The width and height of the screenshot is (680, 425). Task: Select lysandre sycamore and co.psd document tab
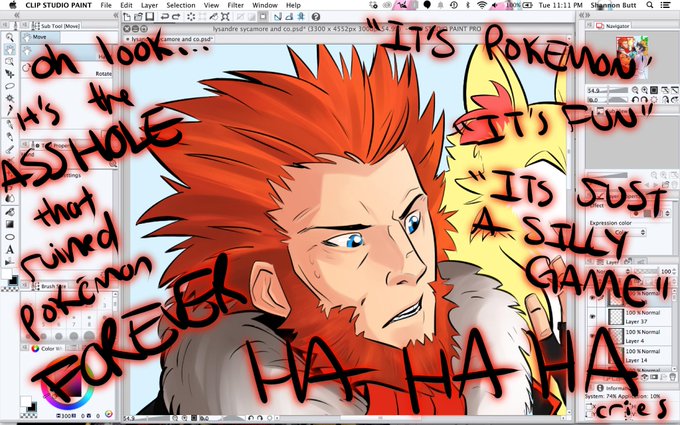pyautogui.click(x=171, y=39)
